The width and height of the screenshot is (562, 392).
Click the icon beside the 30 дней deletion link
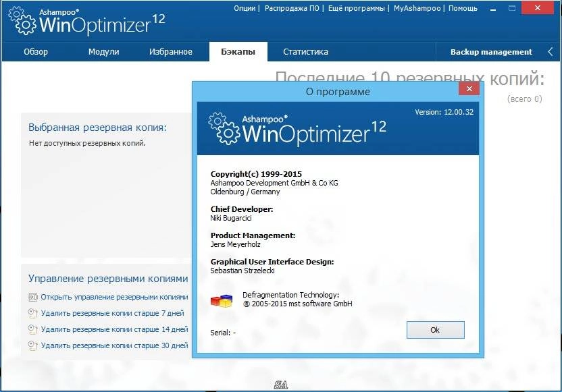pos(32,345)
